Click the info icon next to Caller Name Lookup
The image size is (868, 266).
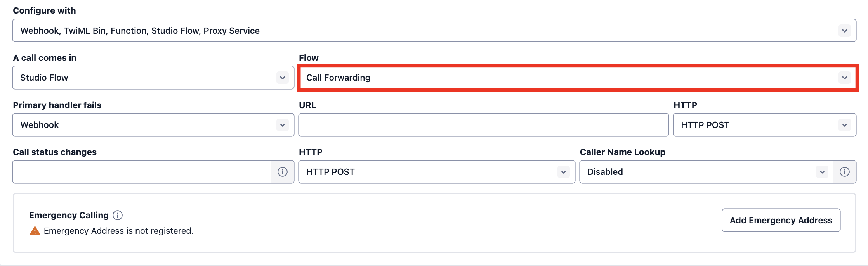click(844, 172)
